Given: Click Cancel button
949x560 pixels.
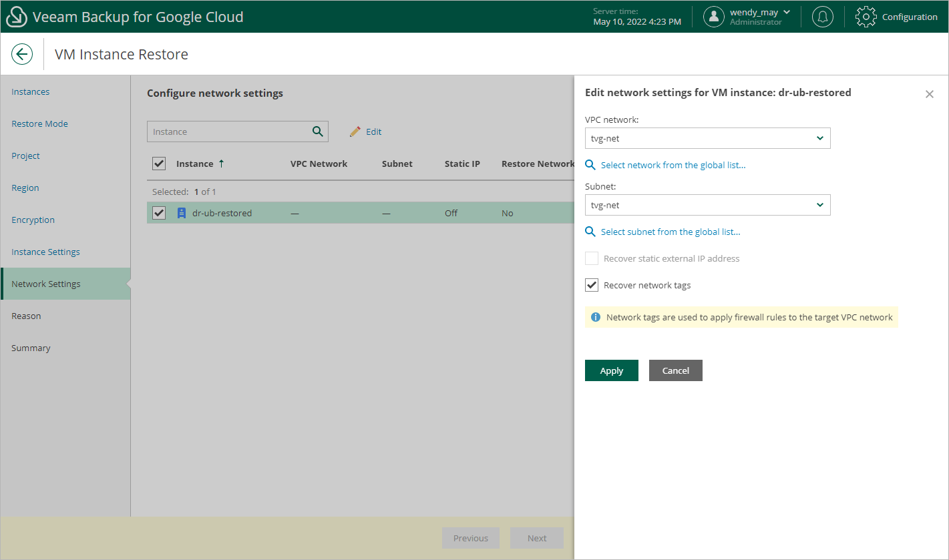Looking at the screenshot, I should (676, 370).
